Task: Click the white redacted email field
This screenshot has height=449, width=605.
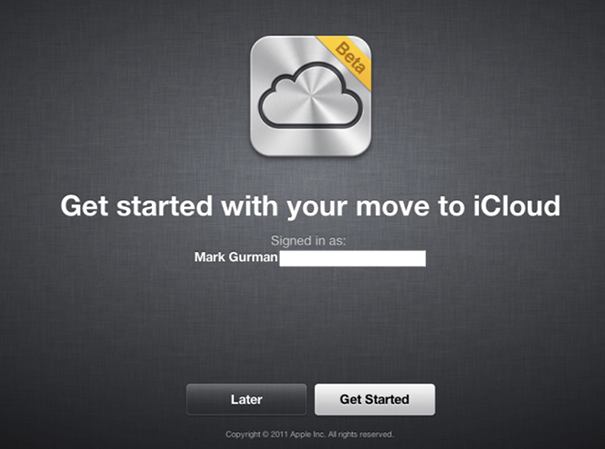Action: point(353,258)
